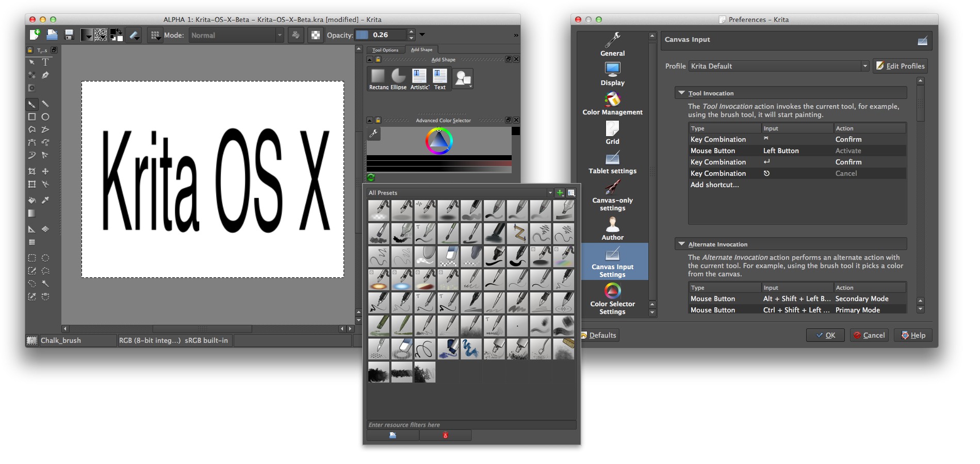
Task: Change preset view mode in All Presets header
Action: 571,193
